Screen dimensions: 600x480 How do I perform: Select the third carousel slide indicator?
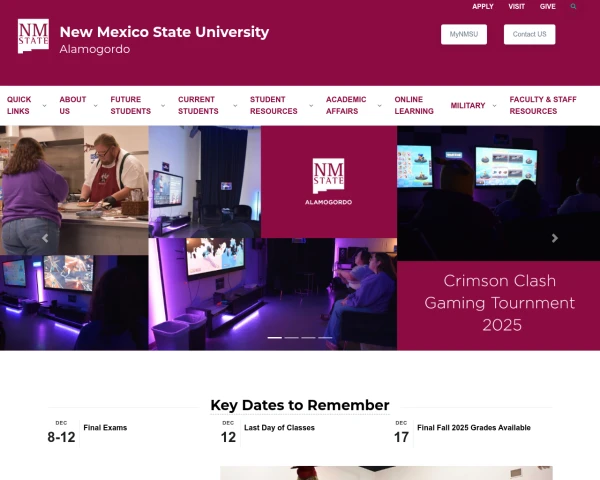coord(308,338)
